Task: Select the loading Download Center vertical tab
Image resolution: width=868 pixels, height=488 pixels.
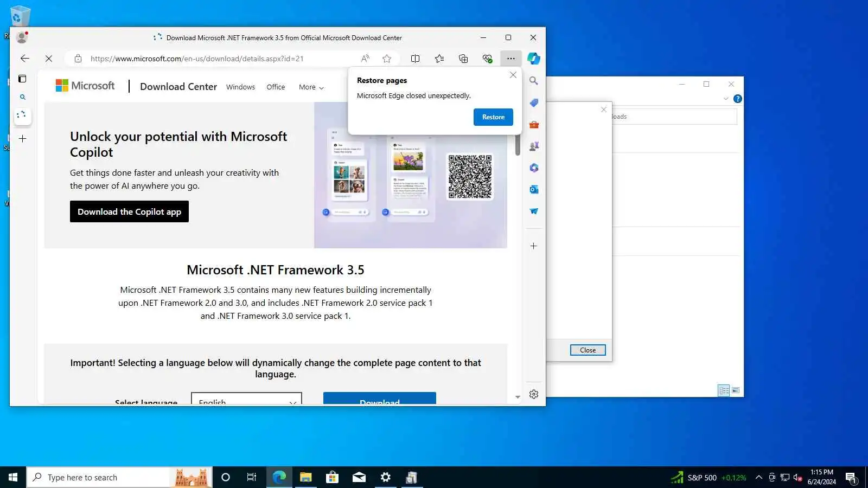Action: [x=22, y=115]
